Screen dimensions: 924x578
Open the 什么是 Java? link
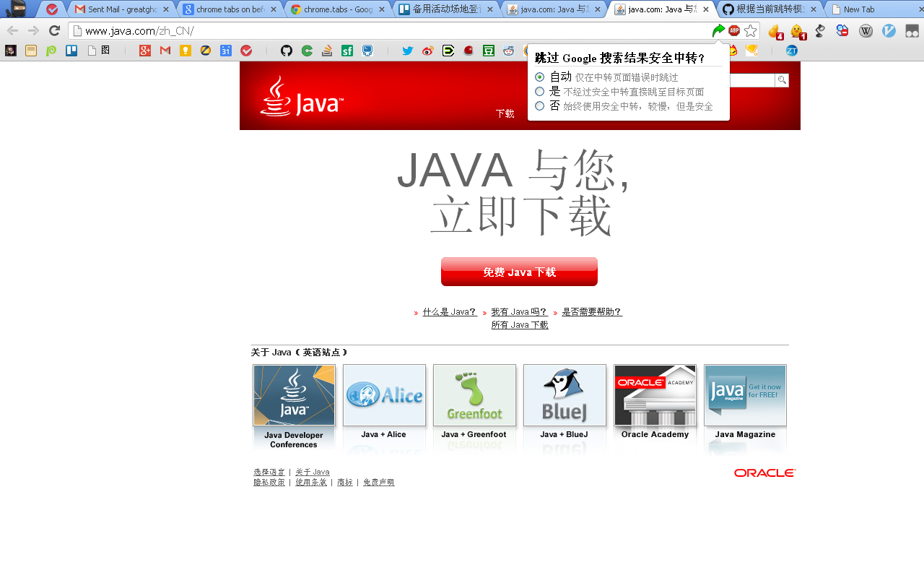[449, 312]
